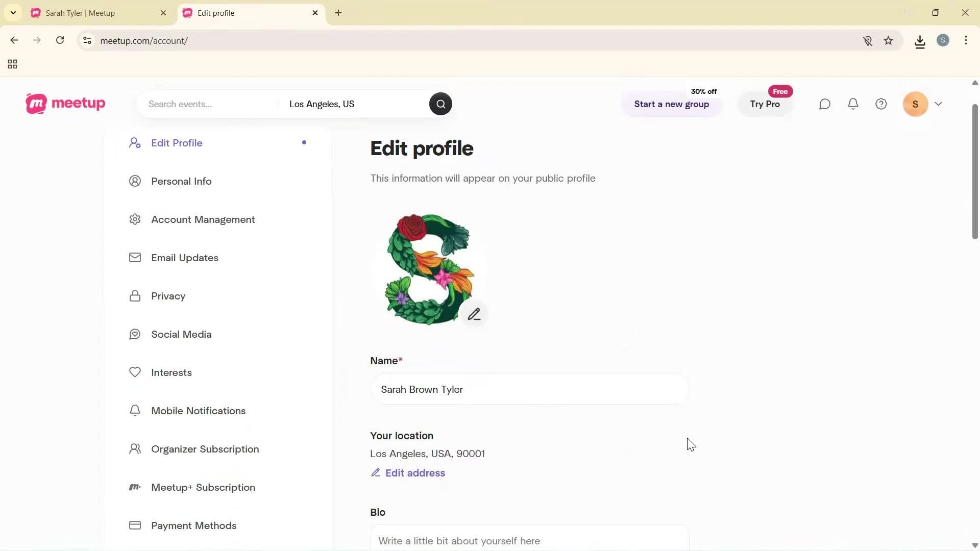The height and width of the screenshot is (551, 980).
Task: Open notifications via the bell icon
Action: (853, 104)
